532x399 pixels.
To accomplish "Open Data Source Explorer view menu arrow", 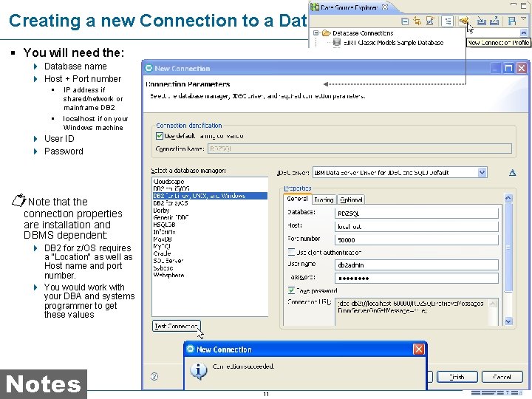I will (524, 20).
